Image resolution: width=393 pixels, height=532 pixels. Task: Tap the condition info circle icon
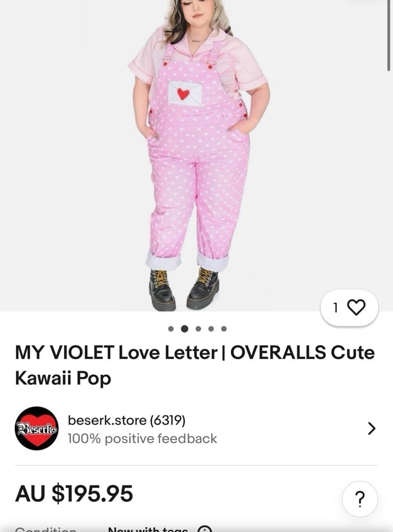click(x=204, y=529)
